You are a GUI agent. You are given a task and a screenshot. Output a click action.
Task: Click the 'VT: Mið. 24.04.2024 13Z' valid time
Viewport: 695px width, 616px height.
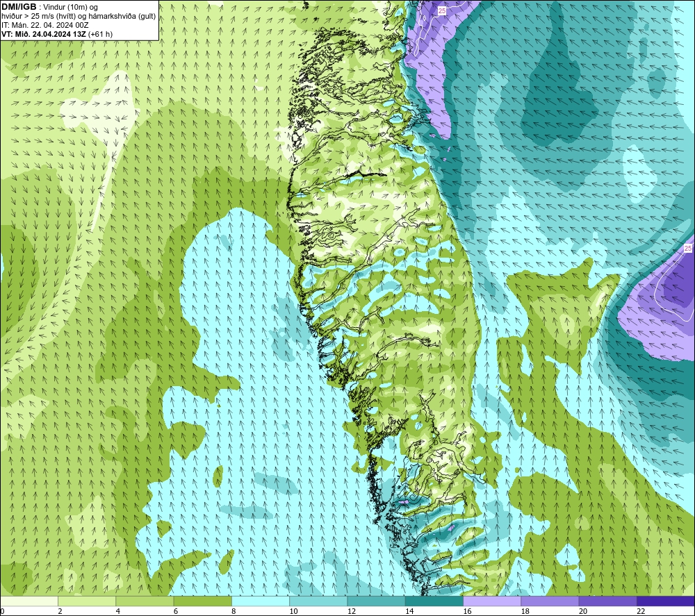pyautogui.click(x=44, y=34)
